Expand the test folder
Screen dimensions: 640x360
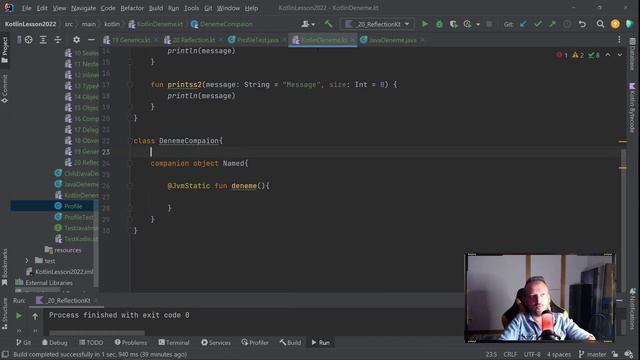(x=27, y=260)
